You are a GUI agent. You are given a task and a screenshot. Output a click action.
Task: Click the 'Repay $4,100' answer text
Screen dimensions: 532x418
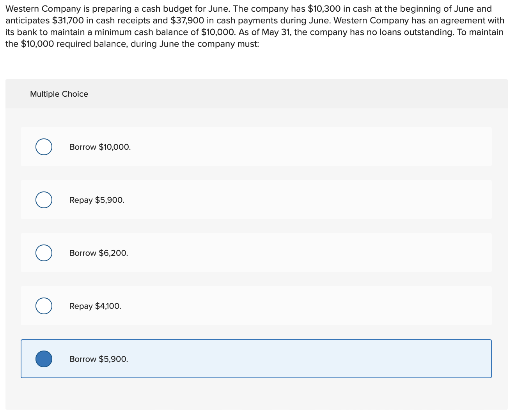(x=95, y=306)
